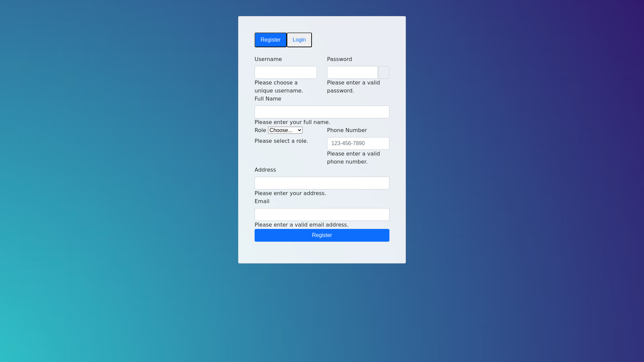Viewport: 644px width, 362px height.
Task: Click the Address label text
Action: coord(265,170)
